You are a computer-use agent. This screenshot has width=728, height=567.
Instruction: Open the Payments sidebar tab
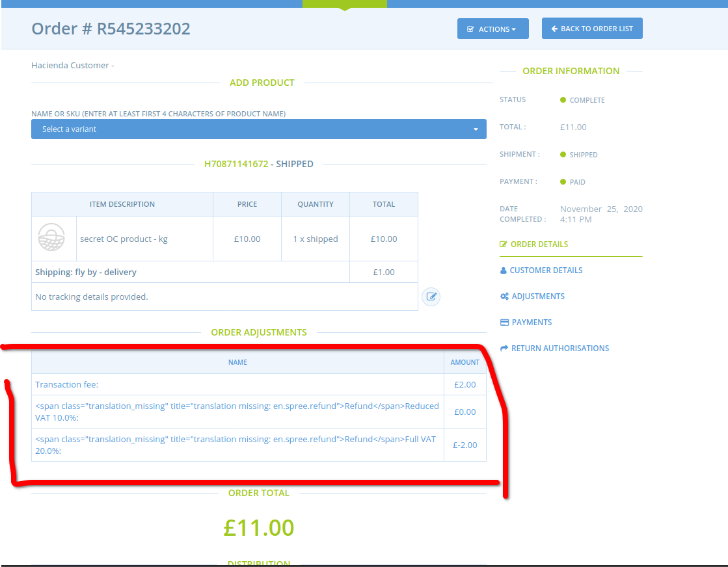click(x=526, y=322)
